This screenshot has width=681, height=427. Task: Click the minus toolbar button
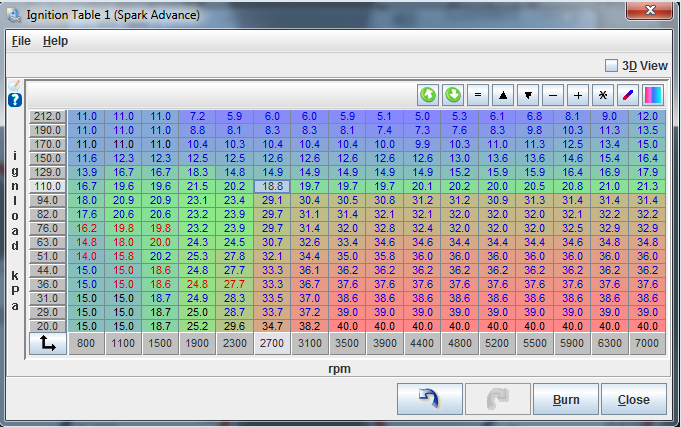pos(553,95)
